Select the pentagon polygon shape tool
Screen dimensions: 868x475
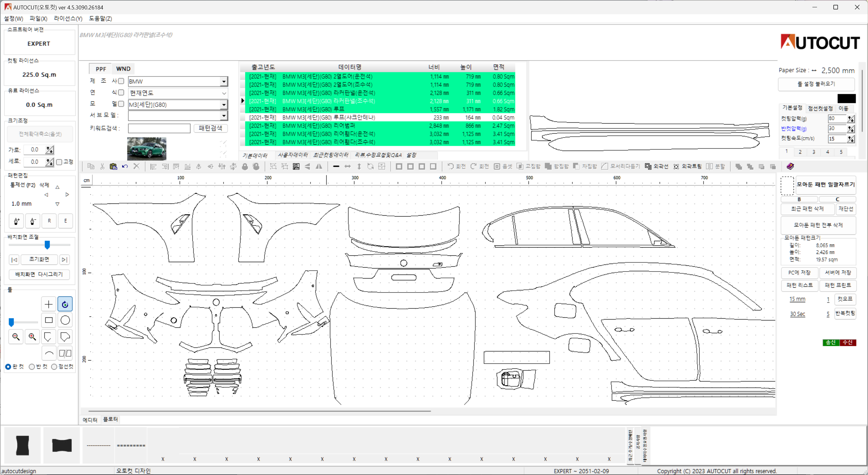(x=65, y=337)
